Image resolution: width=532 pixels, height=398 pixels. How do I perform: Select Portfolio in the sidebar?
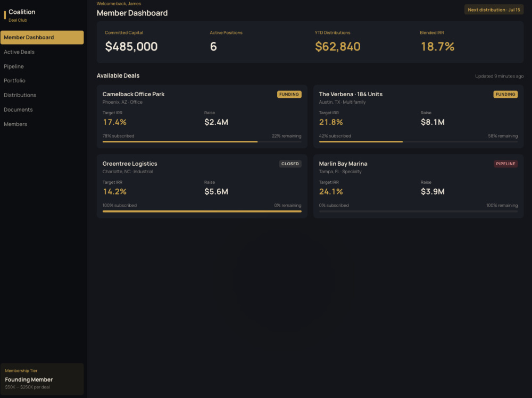[x=14, y=81]
